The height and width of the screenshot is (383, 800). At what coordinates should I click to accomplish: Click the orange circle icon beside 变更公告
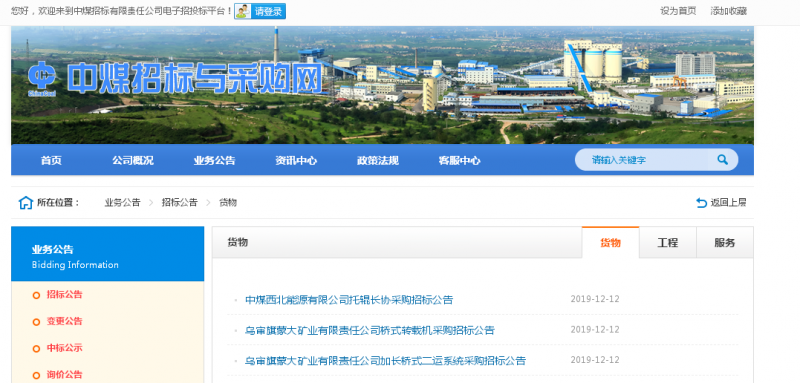pyautogui.click(x=36, y=322)
